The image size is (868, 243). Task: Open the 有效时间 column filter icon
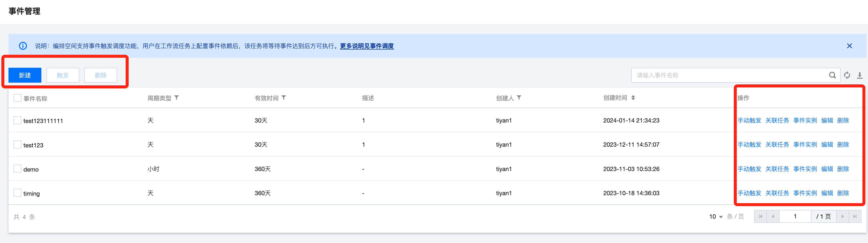click(x=284, y=98)
